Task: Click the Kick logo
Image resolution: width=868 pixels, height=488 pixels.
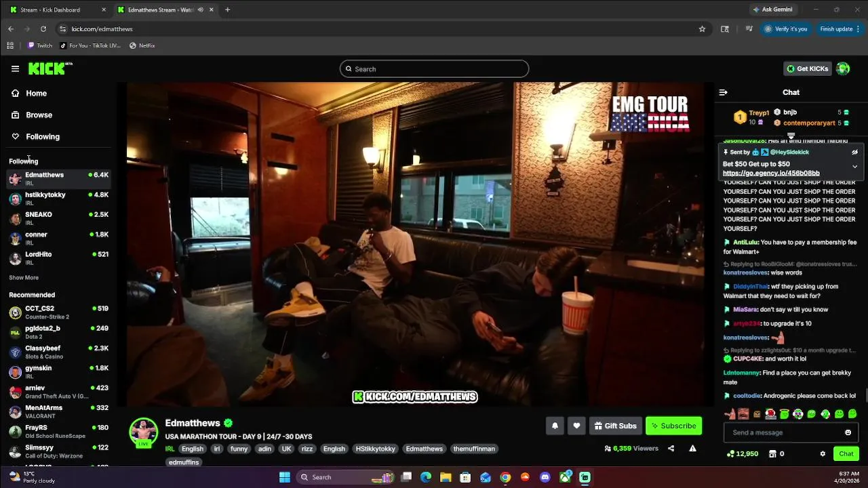Action: pos(50,68)
